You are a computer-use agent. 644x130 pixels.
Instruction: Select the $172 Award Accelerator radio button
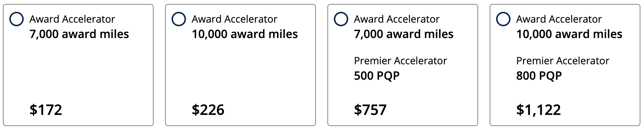pos(17,19)
